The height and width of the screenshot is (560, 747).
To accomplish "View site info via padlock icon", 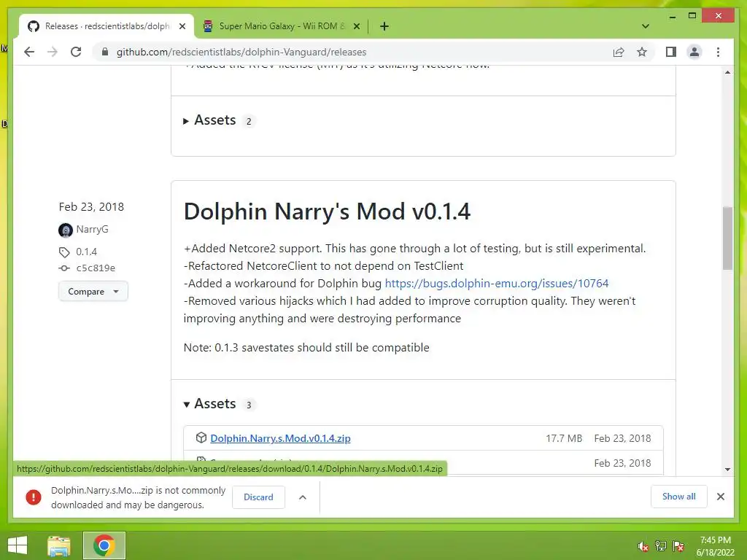I will point(105,52).
